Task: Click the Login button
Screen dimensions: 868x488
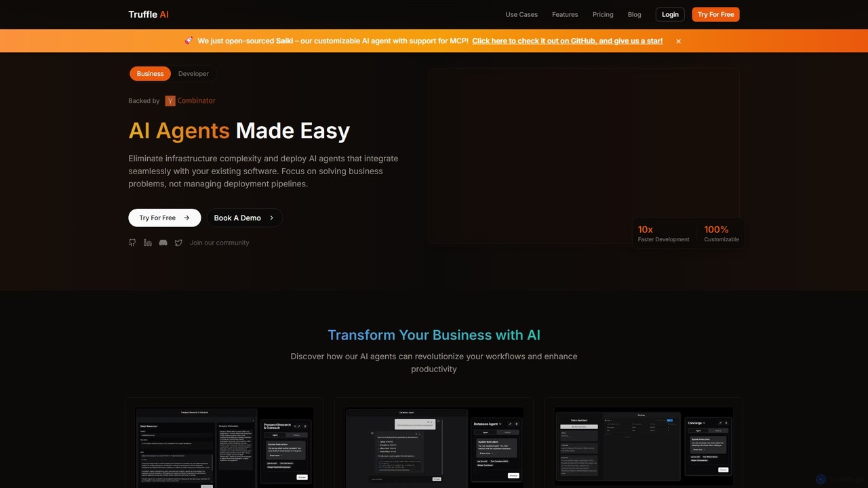Action: coord(670,14)
